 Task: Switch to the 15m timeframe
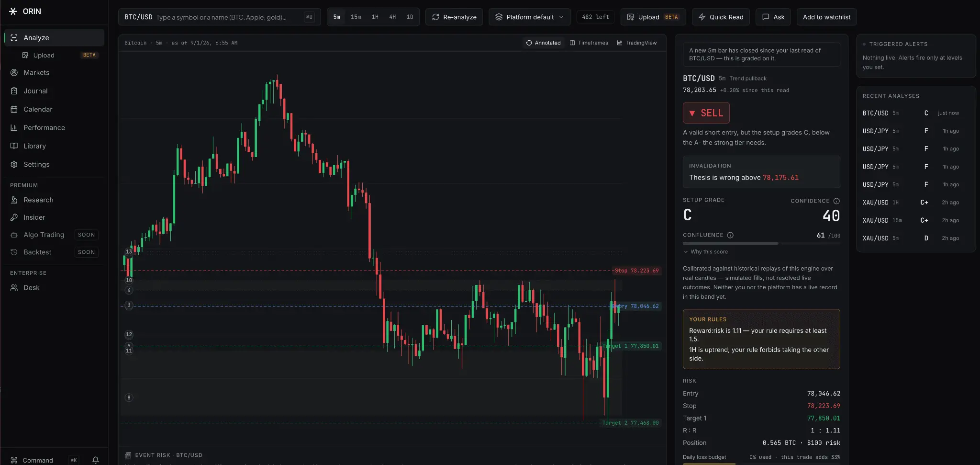356,17
